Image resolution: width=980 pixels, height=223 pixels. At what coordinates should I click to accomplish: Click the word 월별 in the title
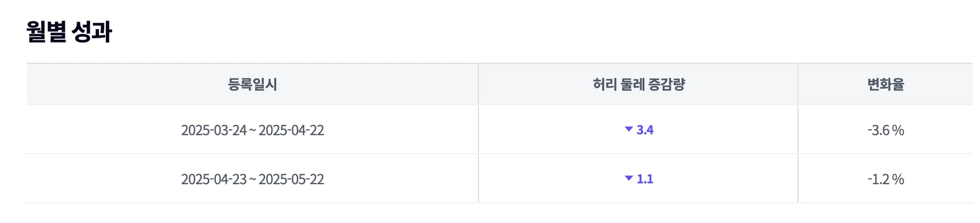pos(46,32)
